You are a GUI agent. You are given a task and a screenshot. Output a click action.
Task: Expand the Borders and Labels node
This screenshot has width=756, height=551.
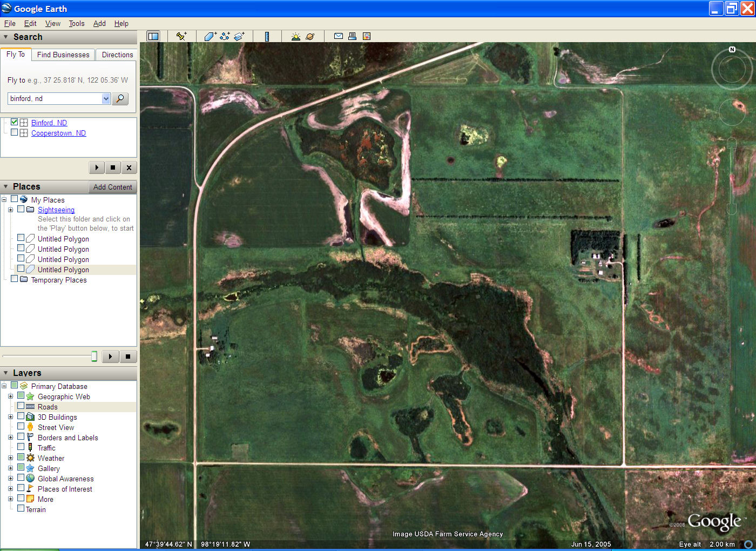[10, 437]
